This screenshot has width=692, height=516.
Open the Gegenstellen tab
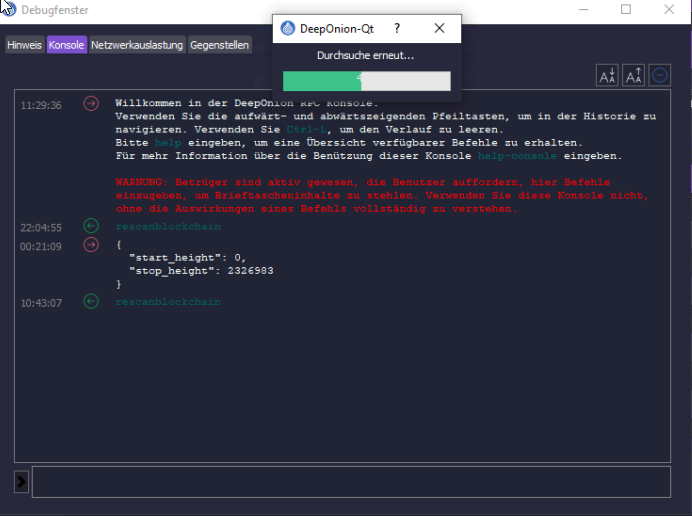pyautogui.click(x=219, y=45)
